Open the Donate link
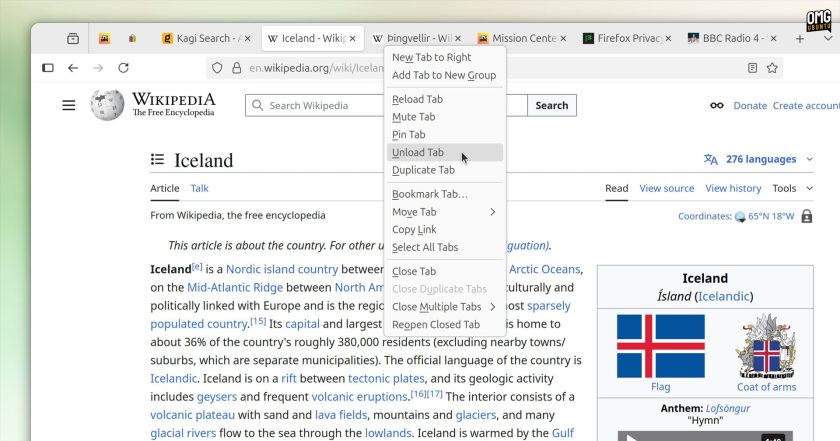This screenshot has height=441, width=840. [750, 106]
